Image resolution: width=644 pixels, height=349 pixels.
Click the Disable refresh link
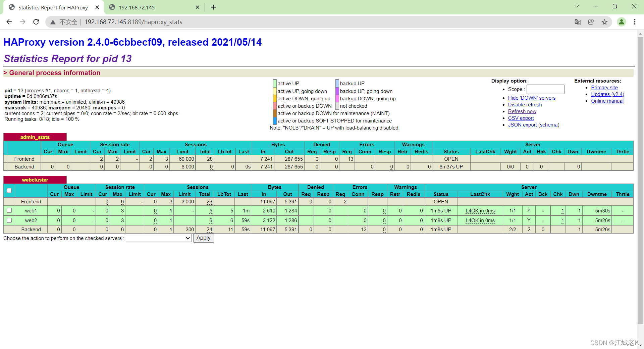525,105
